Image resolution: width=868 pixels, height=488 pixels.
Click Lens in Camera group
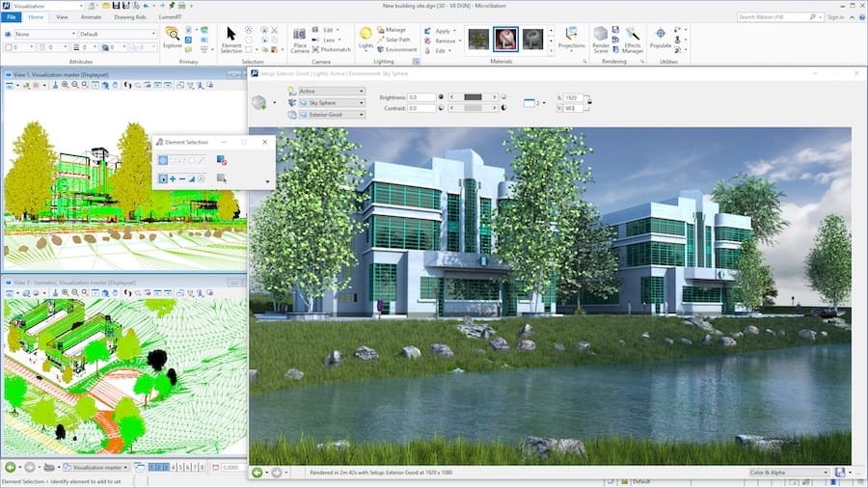point(328,40)
